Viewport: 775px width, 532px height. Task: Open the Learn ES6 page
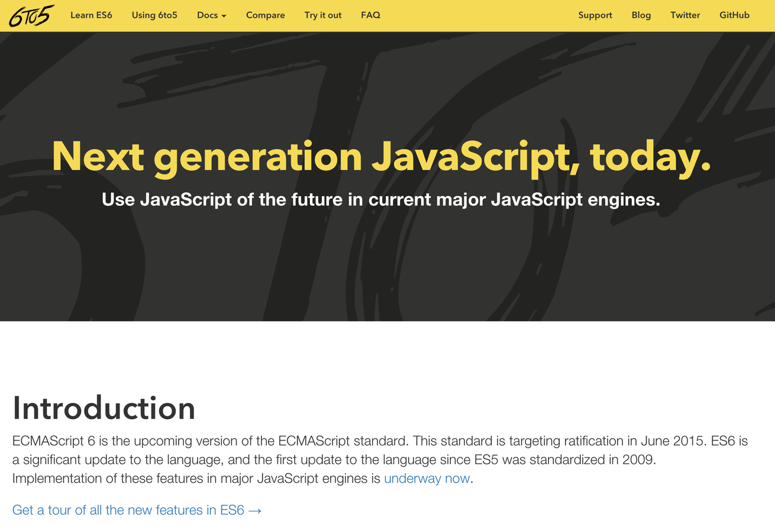click(x=91, y=15)
